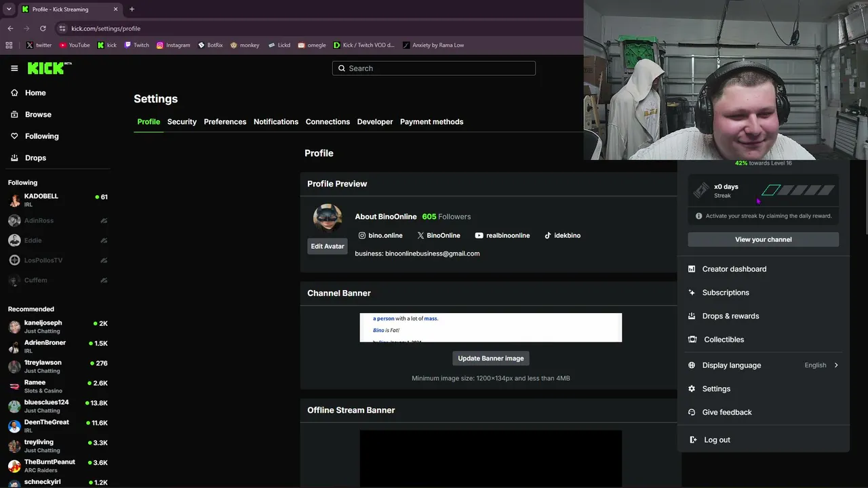Focus the Kick Search field
The width and height of the screenshot is (868, 488).
pyautogui.click(x=434, y=68)
